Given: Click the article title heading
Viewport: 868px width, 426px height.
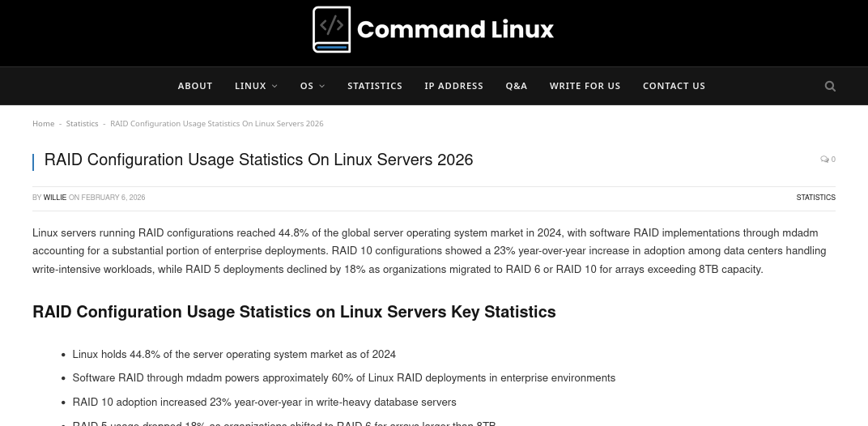Looking at the screenshot, I should point(258,160).
